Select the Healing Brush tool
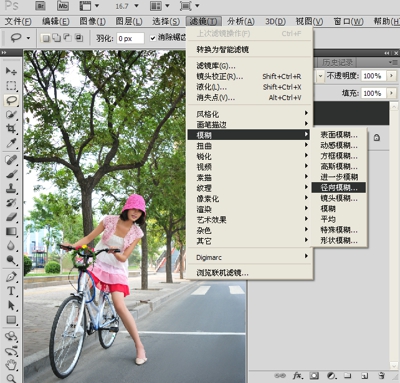This screenshot has height=383, width=400. 11,159
